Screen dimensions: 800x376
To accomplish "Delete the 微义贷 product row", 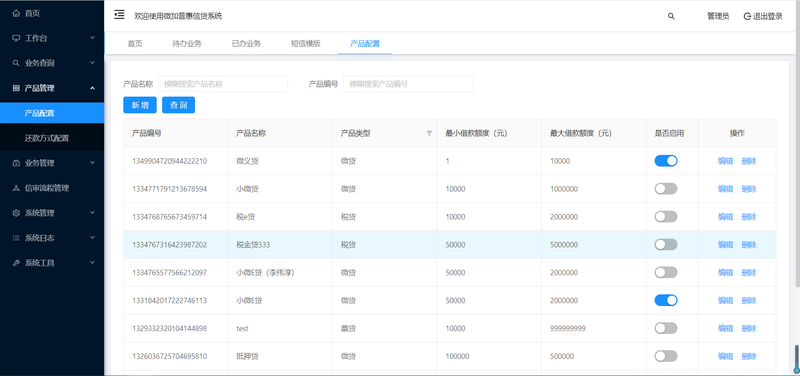I will point(749,161).
